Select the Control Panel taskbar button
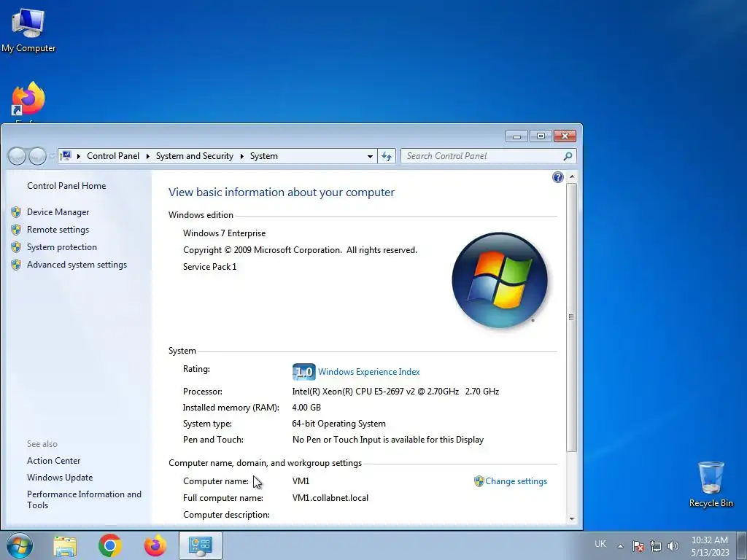The image size is (747, 560). 200,545
